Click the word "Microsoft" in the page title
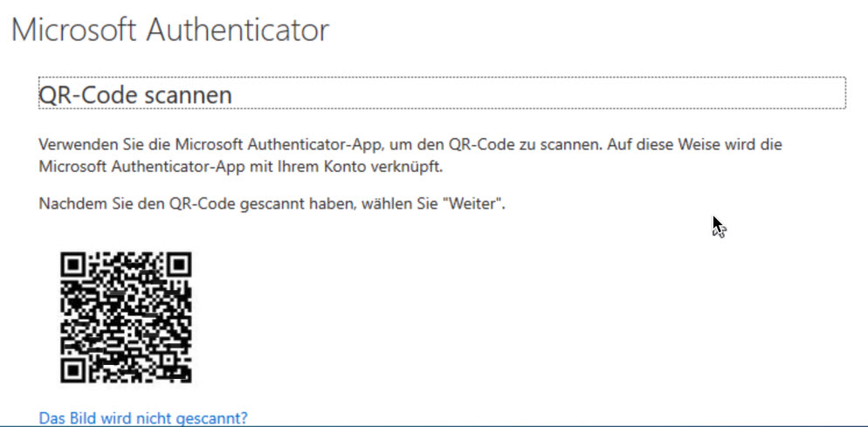Image resolution: width=868 pixels, height=427 pixels. [73, 30]
